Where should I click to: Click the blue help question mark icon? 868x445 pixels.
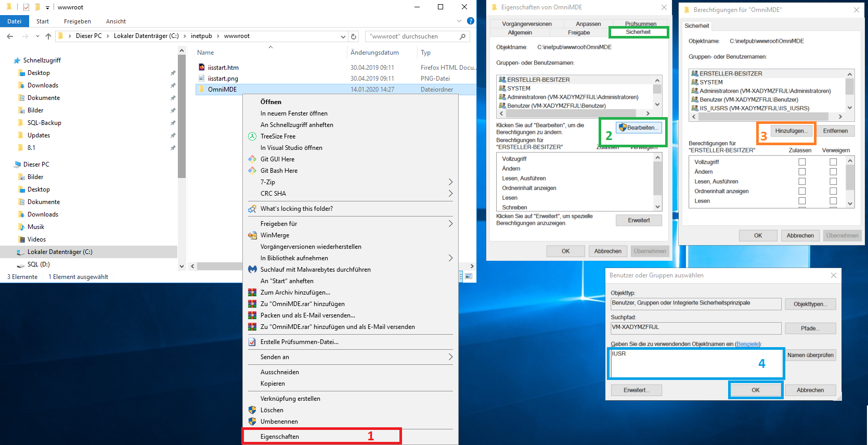471,21
